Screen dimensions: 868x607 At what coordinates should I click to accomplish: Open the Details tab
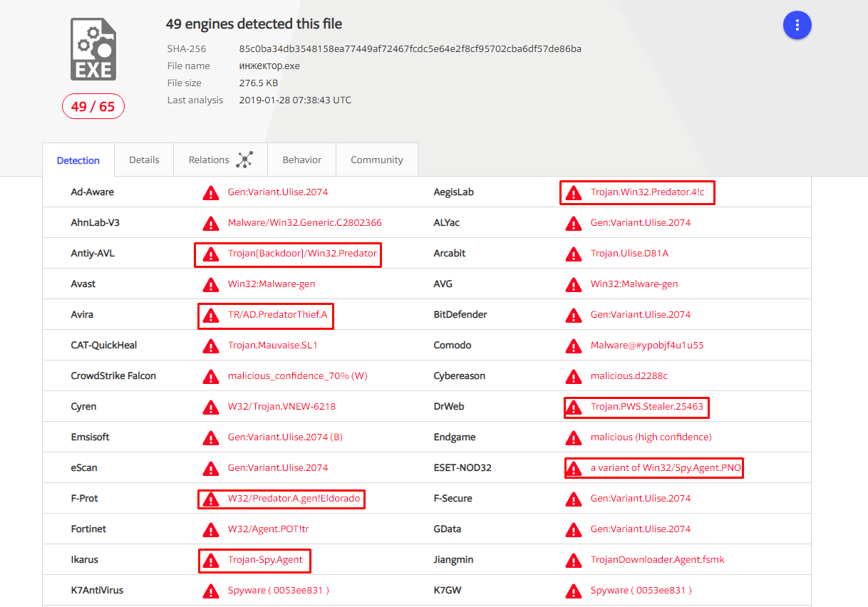point(144,160)
